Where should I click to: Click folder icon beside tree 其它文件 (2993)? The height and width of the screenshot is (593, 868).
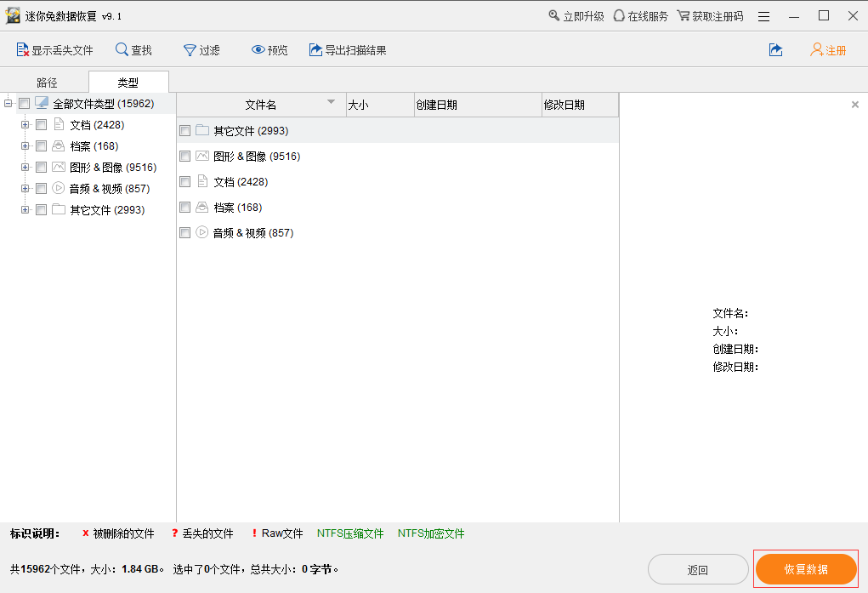[x=58, y=209]
